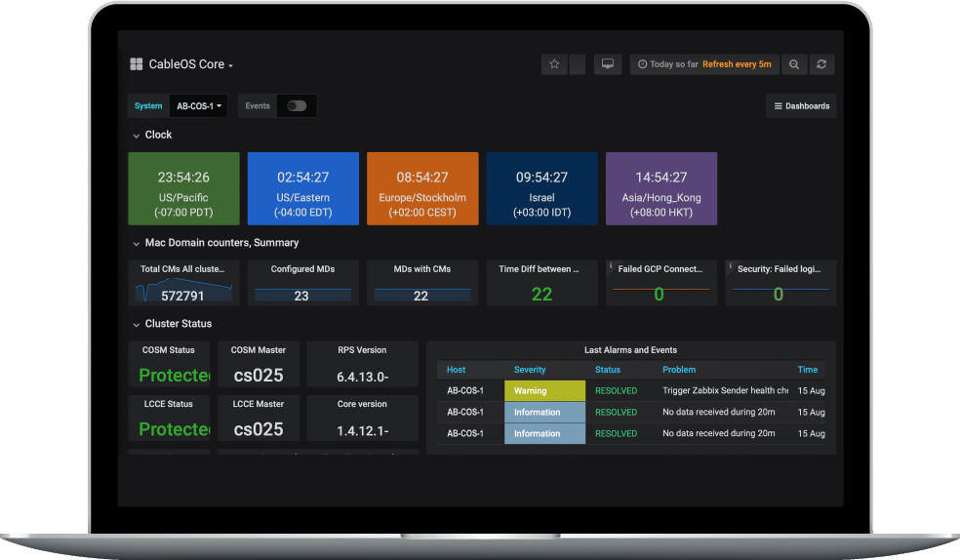Sort alarms table by Problem column
The width and height of the screenshot is (960, 560).
pyautogui.click(x=679, y=370)
